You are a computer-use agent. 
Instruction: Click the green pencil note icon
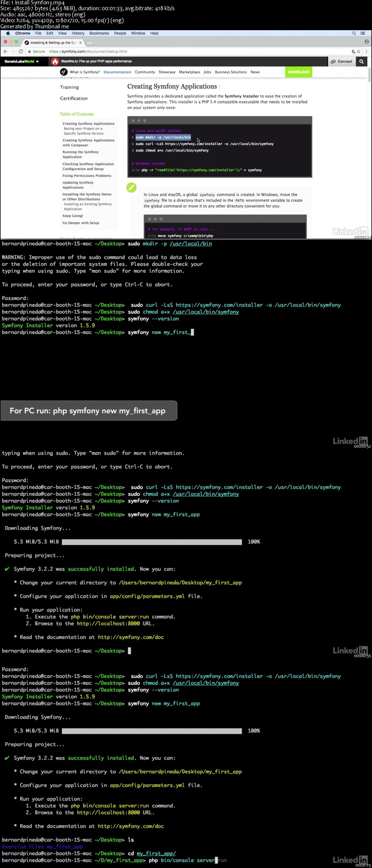132,188
